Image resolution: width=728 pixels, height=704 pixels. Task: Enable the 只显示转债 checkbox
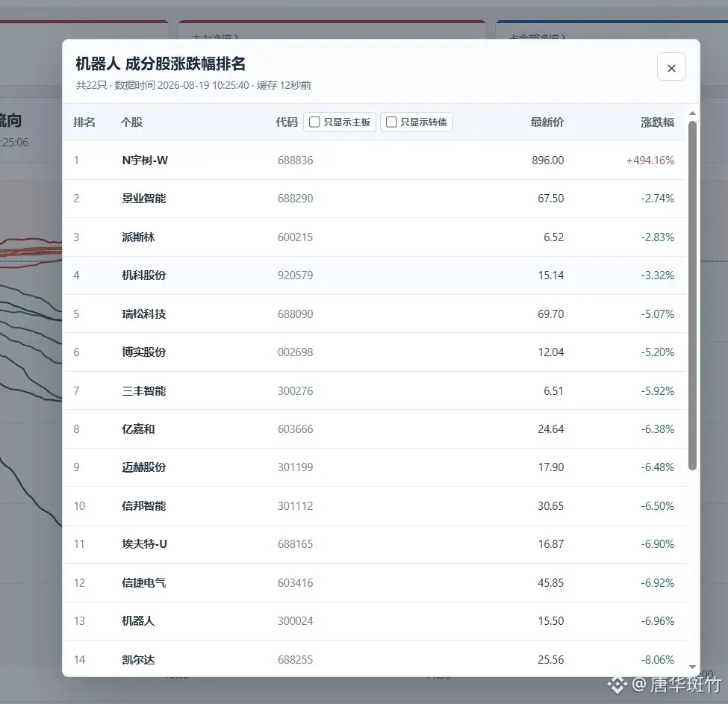391,122
